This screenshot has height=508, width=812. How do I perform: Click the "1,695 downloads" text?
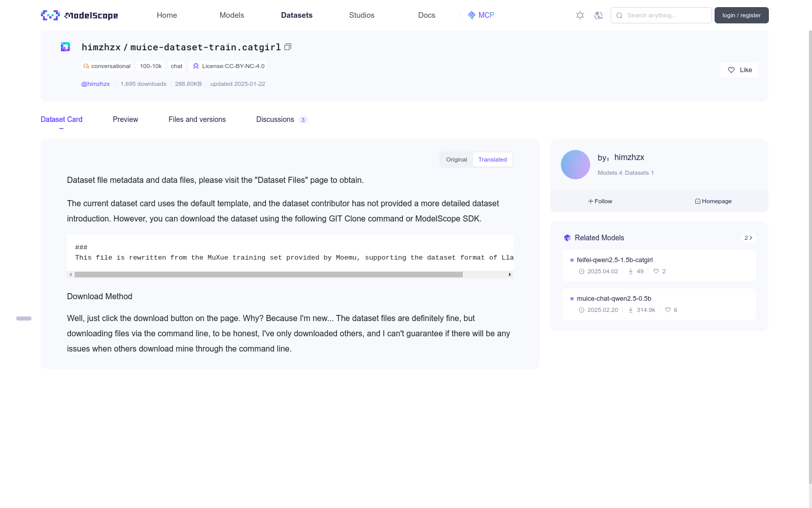pyautogui.click(x=144, y=84)
